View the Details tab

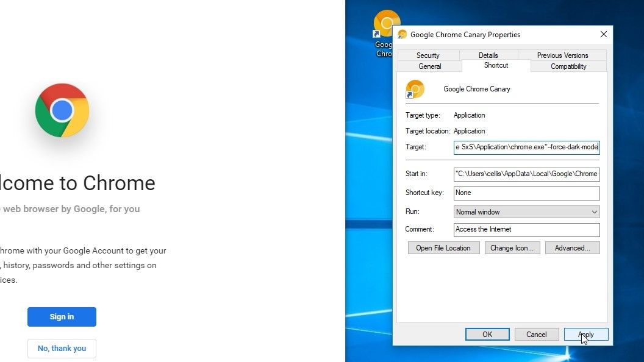pyautogui.click(x=488, y=55)
